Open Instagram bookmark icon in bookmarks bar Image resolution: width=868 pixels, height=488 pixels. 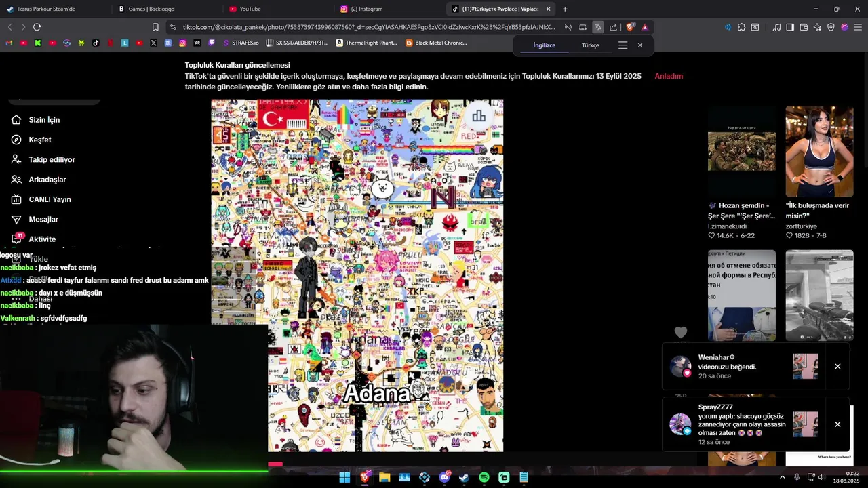point(182,43)
